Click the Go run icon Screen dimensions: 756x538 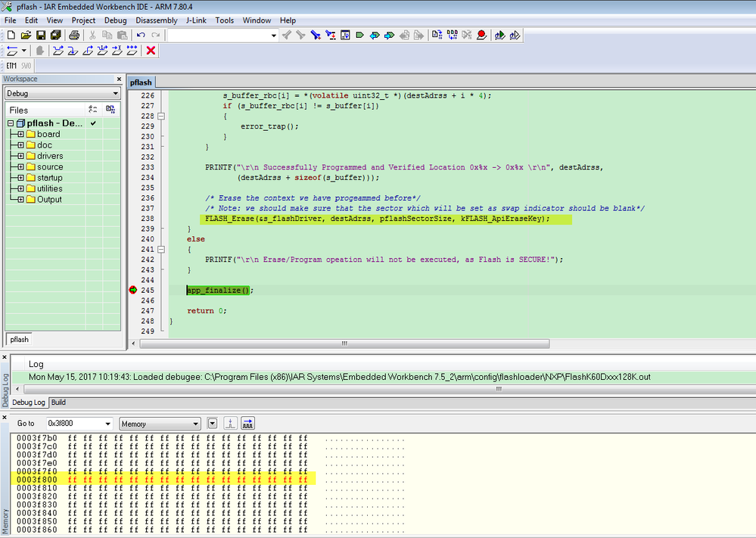pos(132,51)
